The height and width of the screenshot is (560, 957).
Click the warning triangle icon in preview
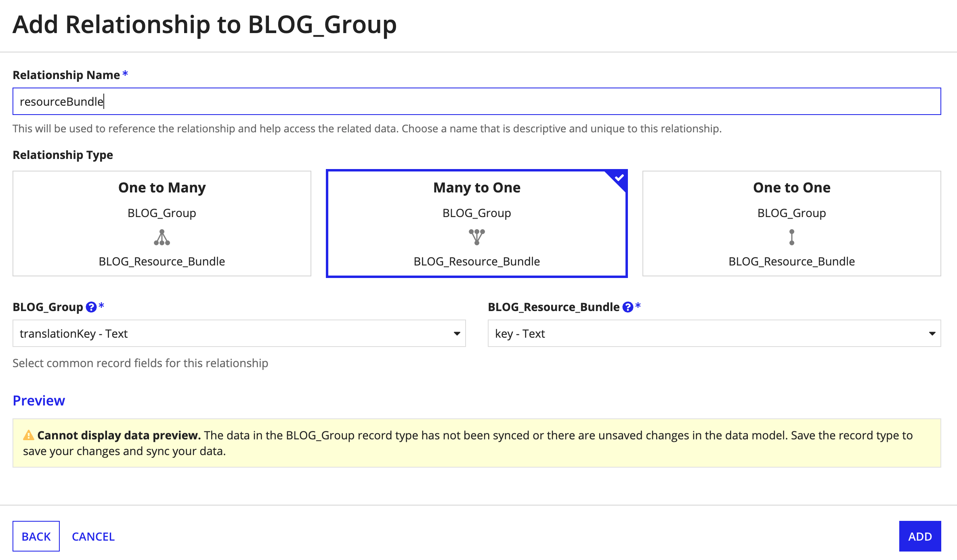[29, 435]
